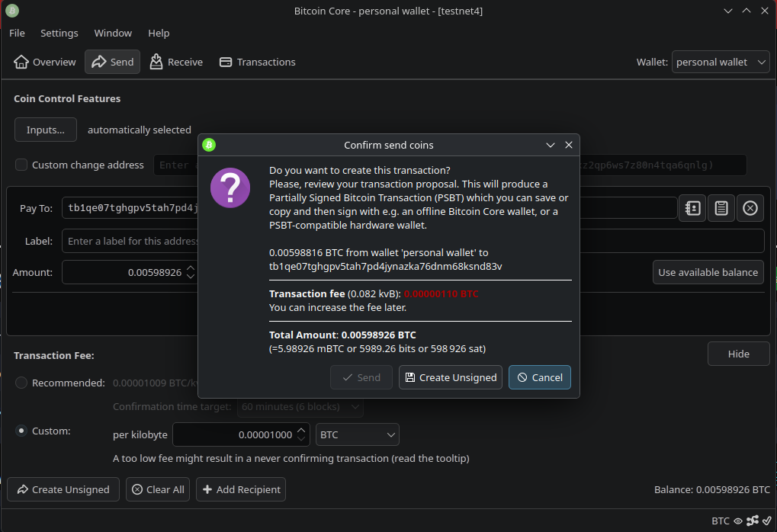Select the Custom fee radio button
This screenshot has width=777, height=532.
(21, 431)
